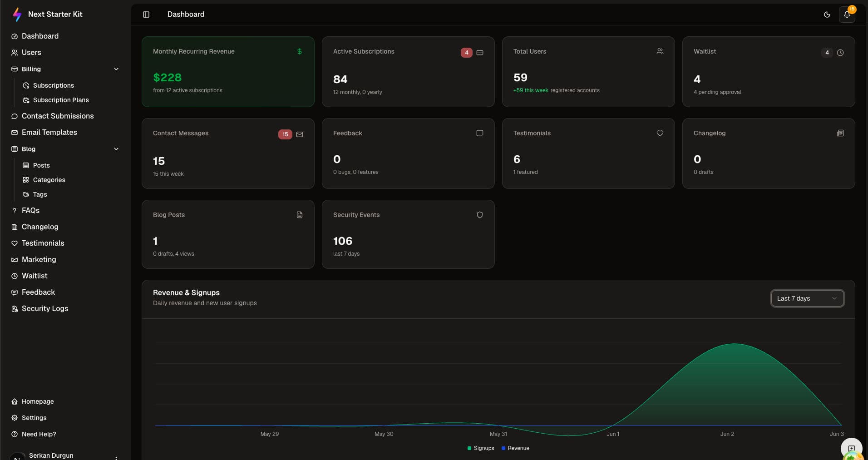Collapse the Billing section chevron
868x460 pixels.
click(x=116, y=69)
